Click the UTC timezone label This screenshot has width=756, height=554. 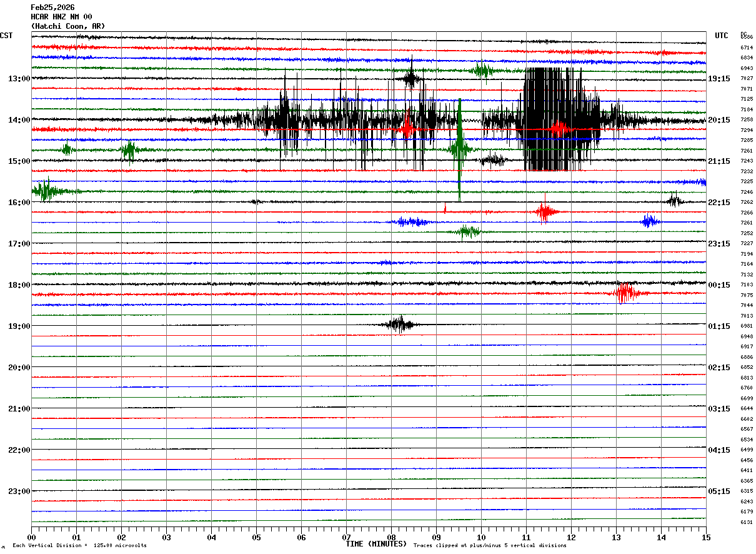pyautogui.click(x=722, y=36)
